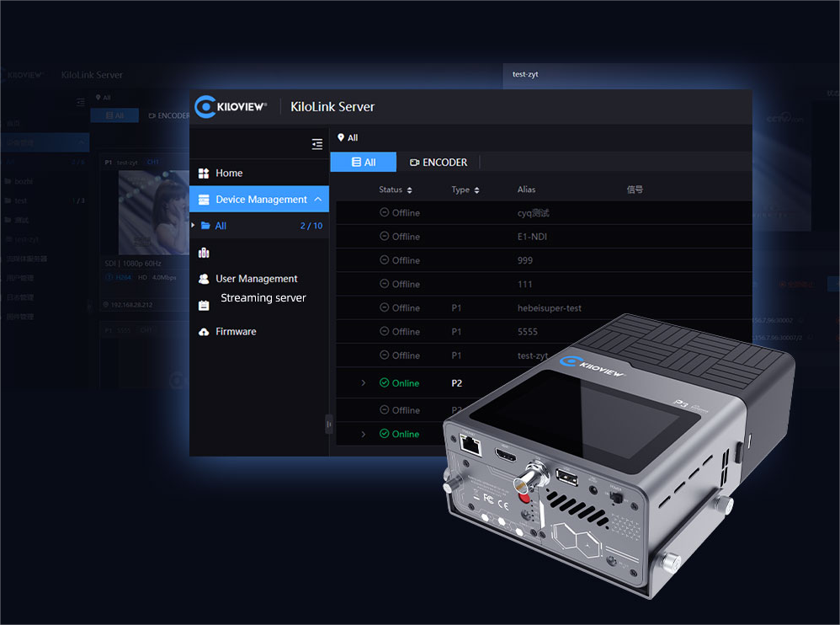This screenshot has width=840, height=625.
Task: Collapse the Device Management menu chevron
Action: pos(318,200)
